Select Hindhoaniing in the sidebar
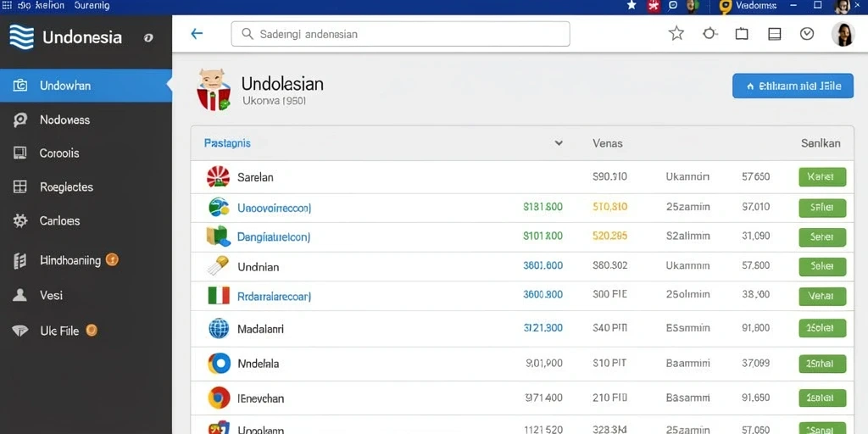Screen dimensions: 868x434 click(70, 260)
